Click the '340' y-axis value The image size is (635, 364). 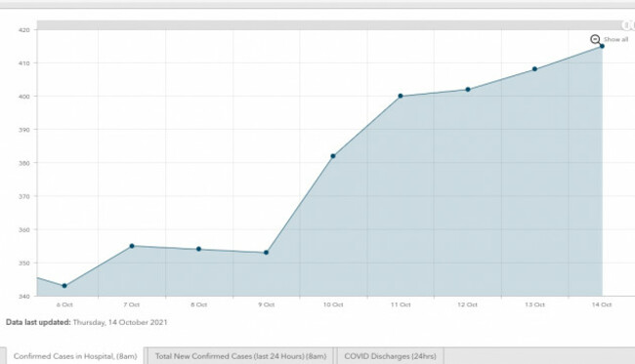(x=23, y=296)
